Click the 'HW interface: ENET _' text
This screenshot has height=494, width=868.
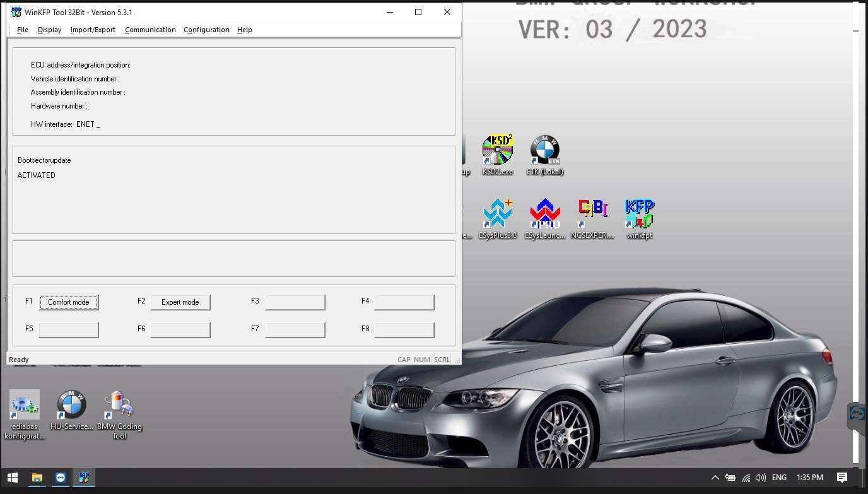coord(66,124)
